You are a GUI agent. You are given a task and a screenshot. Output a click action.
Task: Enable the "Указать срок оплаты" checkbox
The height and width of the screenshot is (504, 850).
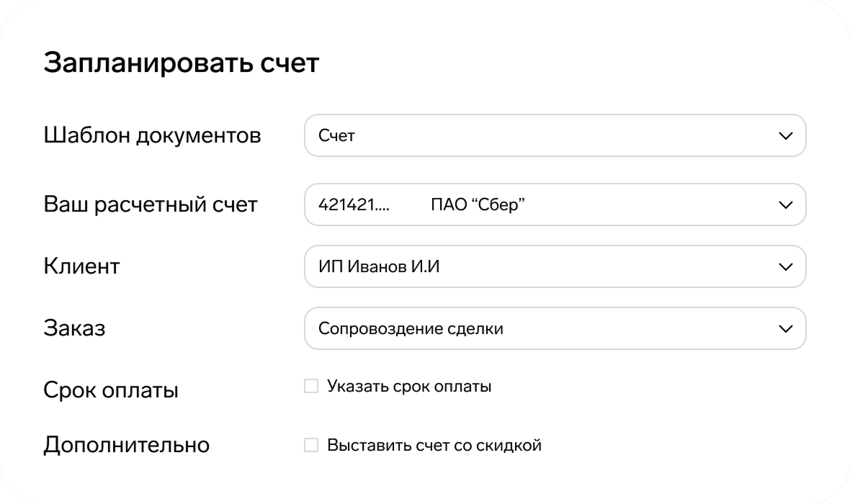pyautogui.click(x=311, y=386)
